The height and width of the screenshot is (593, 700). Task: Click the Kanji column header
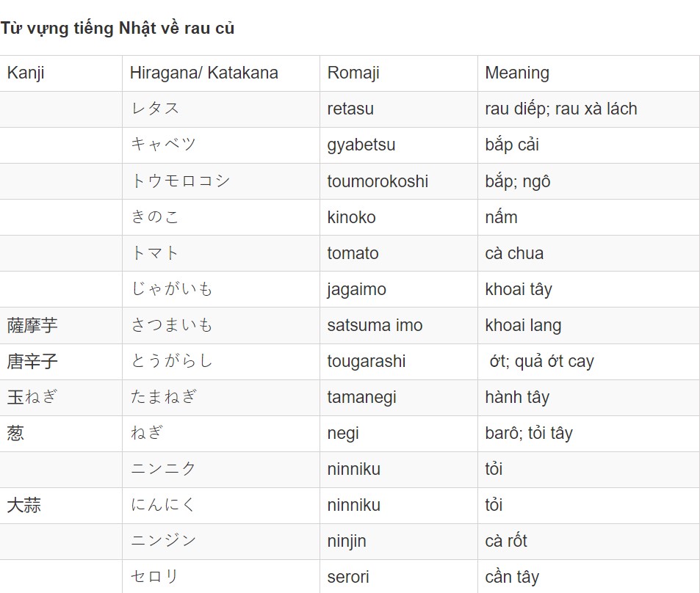pyautogui.click(x=61, y=73)
